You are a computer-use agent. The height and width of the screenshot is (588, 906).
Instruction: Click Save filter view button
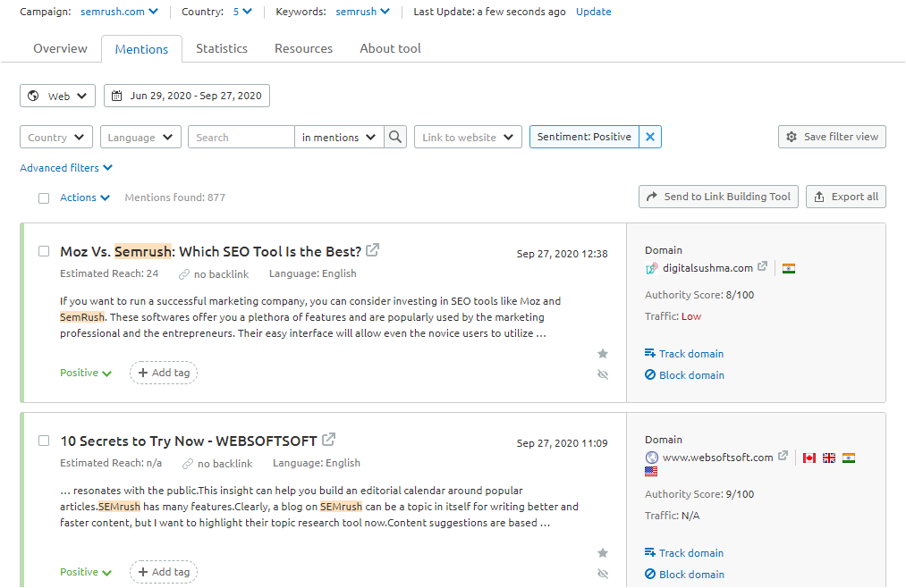[x=832, y=137]
